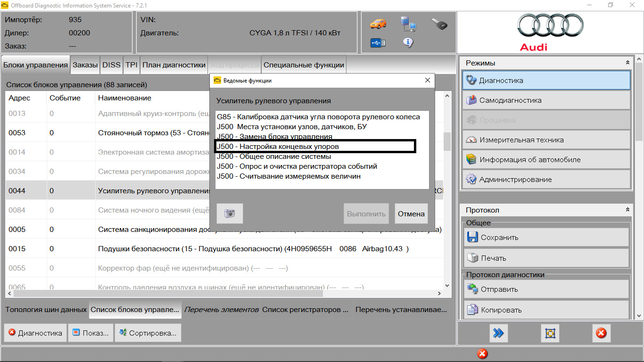Screen dimensions: 644x362
Task: Click Копировать diagnostic protocol button
Action: tap(546, 310)
